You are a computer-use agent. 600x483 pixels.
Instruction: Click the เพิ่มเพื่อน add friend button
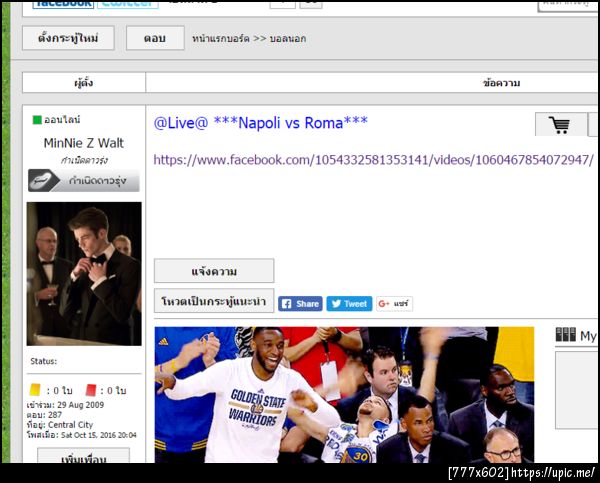click(83, 456)
